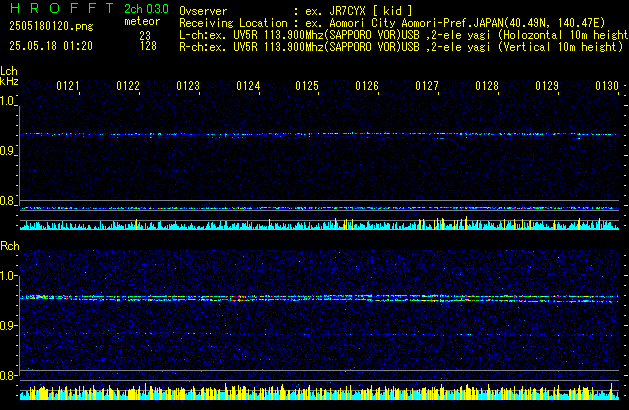Click meteor count value 23
This screenshot has height=410, width=629.
[145, 36]
